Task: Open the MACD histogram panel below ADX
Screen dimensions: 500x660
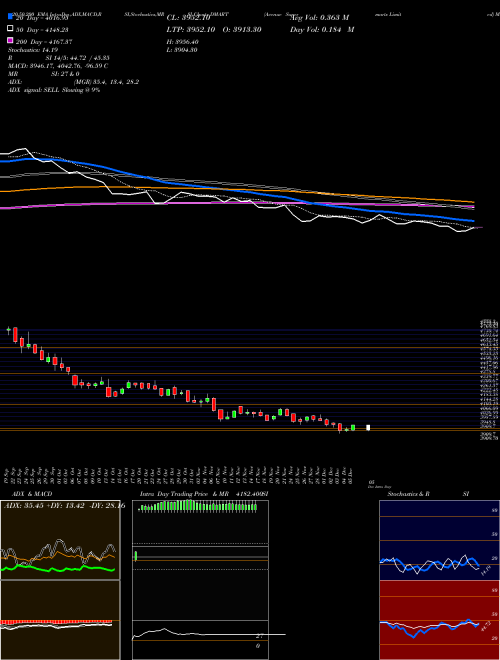Action: point(60,620)
